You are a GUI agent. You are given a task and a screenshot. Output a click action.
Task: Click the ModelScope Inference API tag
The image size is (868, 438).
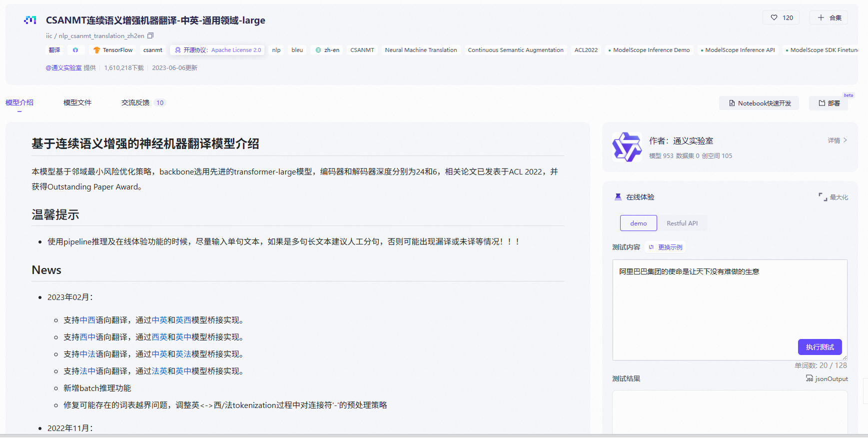point(738,50)
